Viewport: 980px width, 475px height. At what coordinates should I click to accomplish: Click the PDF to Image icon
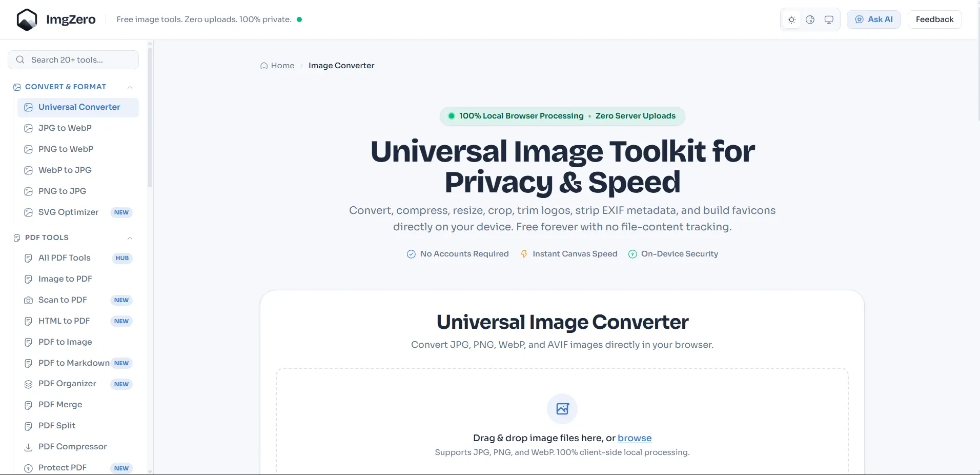pyautogui.click(x=29, y=342)
